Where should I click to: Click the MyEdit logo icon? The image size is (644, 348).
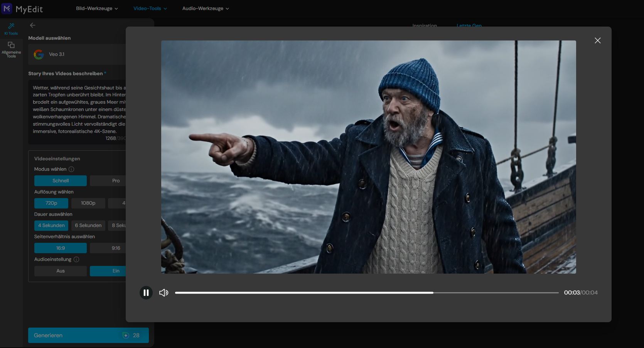click(7, 8)
